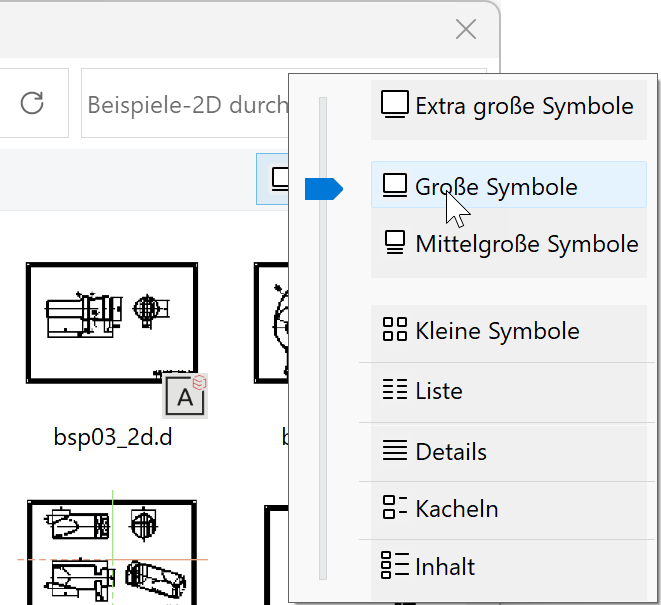Click the Inhalt content view icon
Screen dimensions: 661x605
[x=395, y=566]
